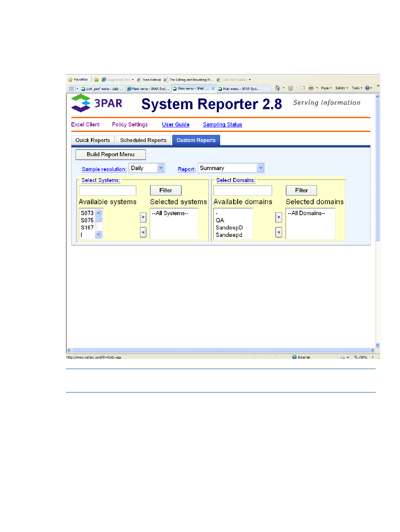Click the systems filter text field
The image size is (400, 532).
pos(107,191)
